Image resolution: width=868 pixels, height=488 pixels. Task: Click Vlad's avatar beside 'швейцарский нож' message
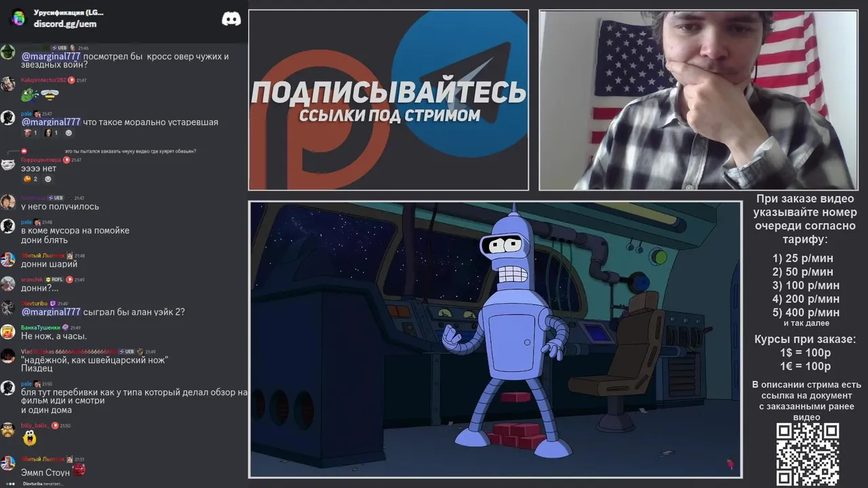pos(7,356)
